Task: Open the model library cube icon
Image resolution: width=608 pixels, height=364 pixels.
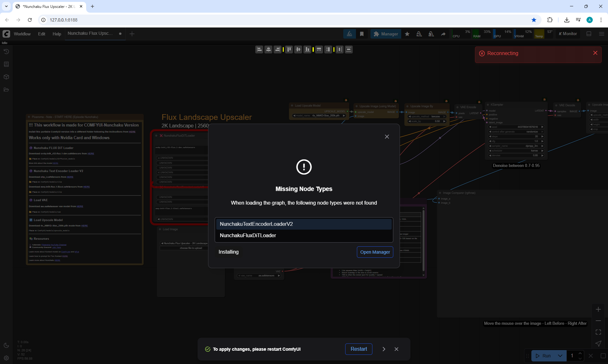Action: [6, 77]
